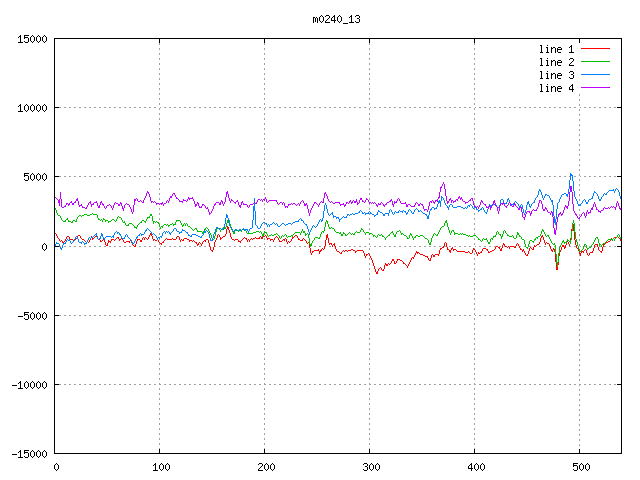The width and height of the screenshot is (640, 480).
Task: Click the red line 1 legend sample
Action: click(595, 49)
